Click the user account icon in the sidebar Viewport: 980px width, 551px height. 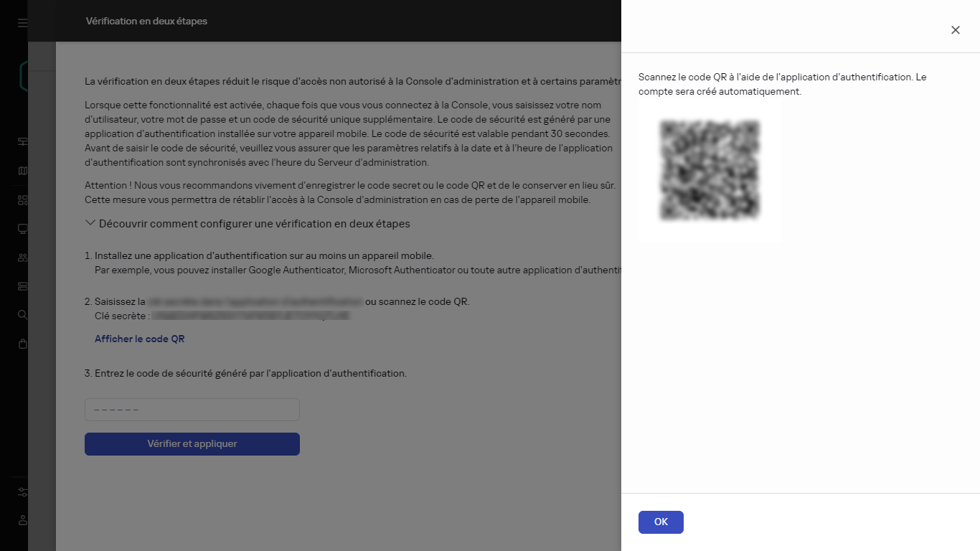pyautogui.click(x=22, y=520)
